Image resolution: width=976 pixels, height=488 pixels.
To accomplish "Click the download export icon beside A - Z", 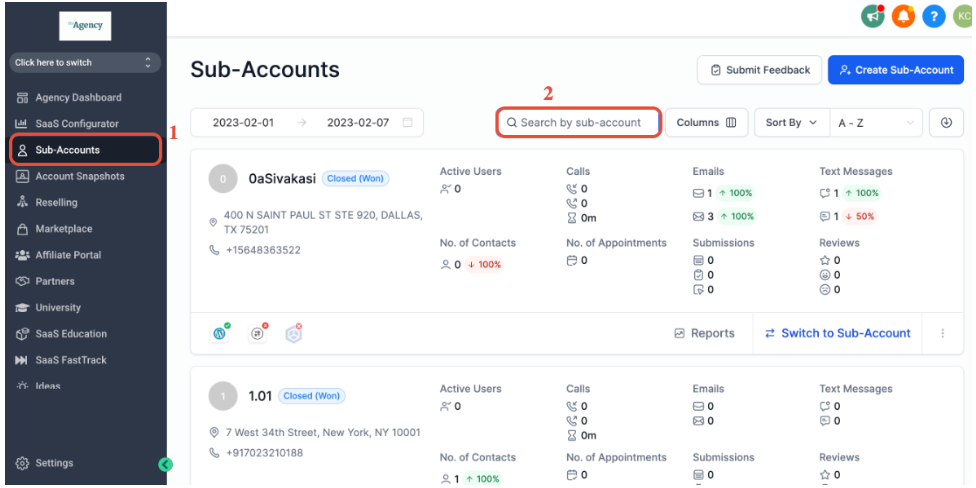I will (x=945, y=123).
